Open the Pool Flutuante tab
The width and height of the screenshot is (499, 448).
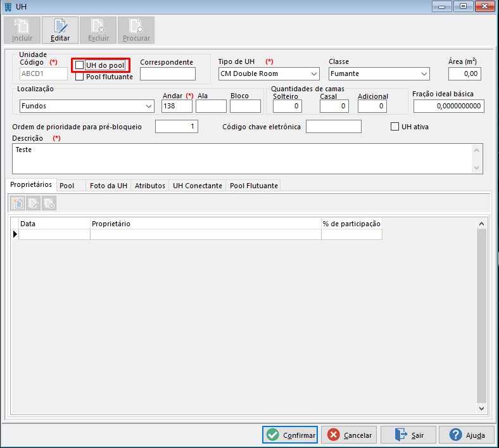[x=254, y=186]
